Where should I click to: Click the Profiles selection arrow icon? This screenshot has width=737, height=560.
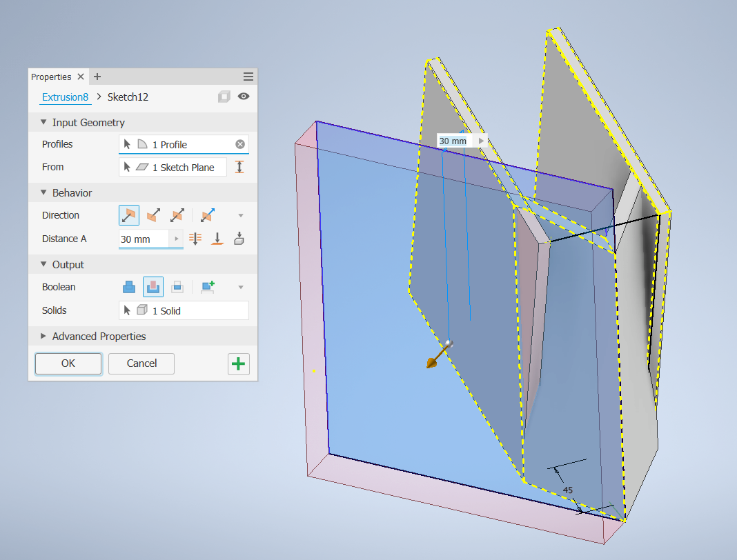click(127, 144)
